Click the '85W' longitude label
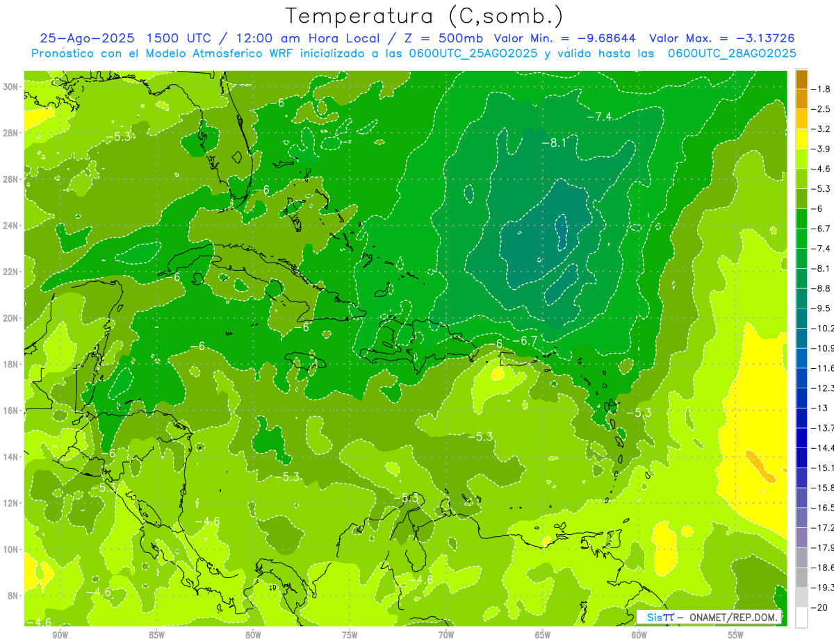 pyautogui.click(x=156, y=635)
